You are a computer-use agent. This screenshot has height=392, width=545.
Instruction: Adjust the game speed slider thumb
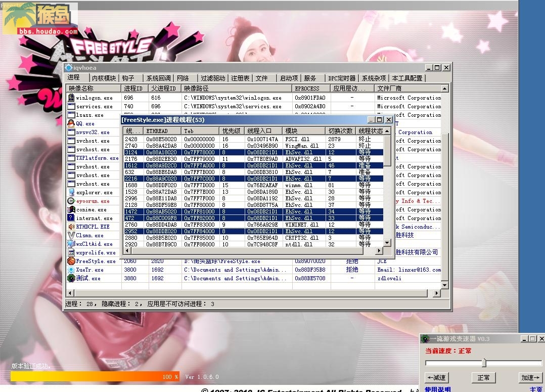click(484, 363)
